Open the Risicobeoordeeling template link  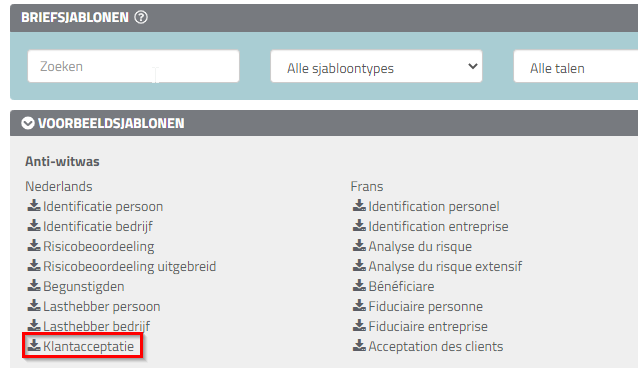[x=98, y=247]
